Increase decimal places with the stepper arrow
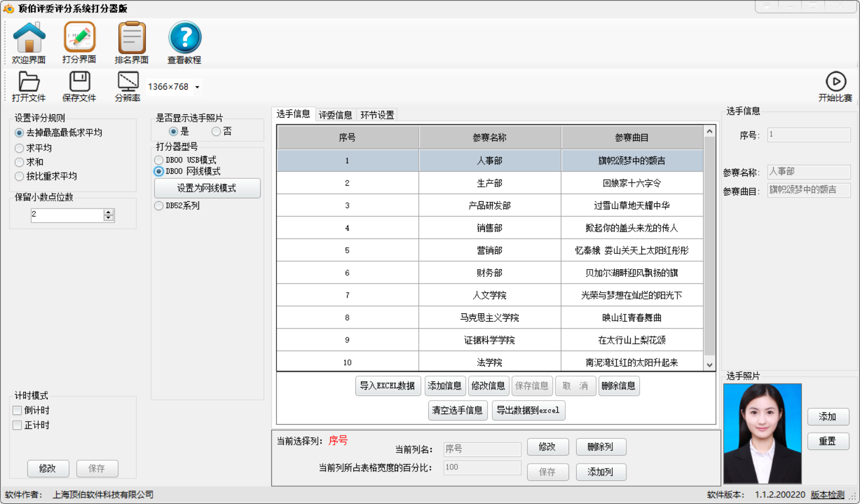The image size is (860, 504). pos(108,212)
